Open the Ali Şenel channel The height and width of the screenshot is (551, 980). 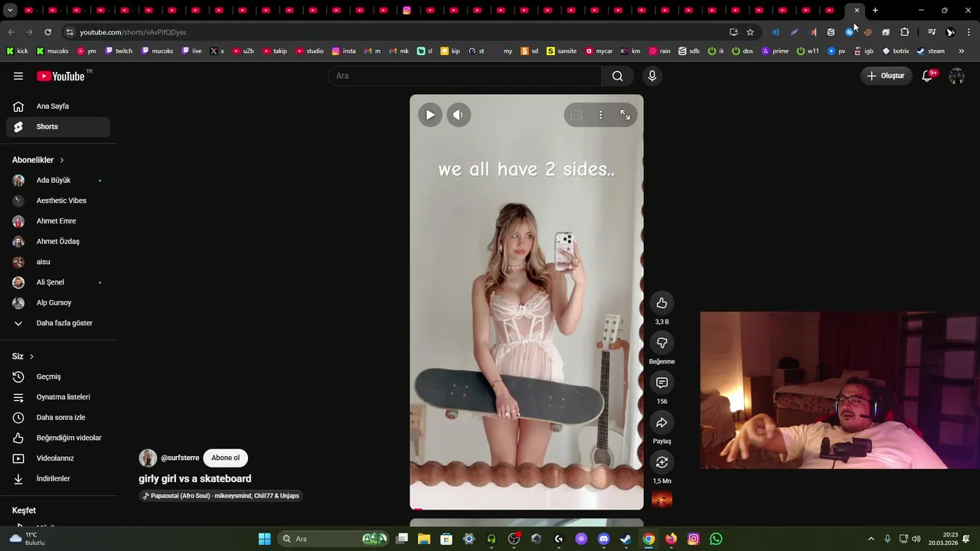tap(58, 282)
